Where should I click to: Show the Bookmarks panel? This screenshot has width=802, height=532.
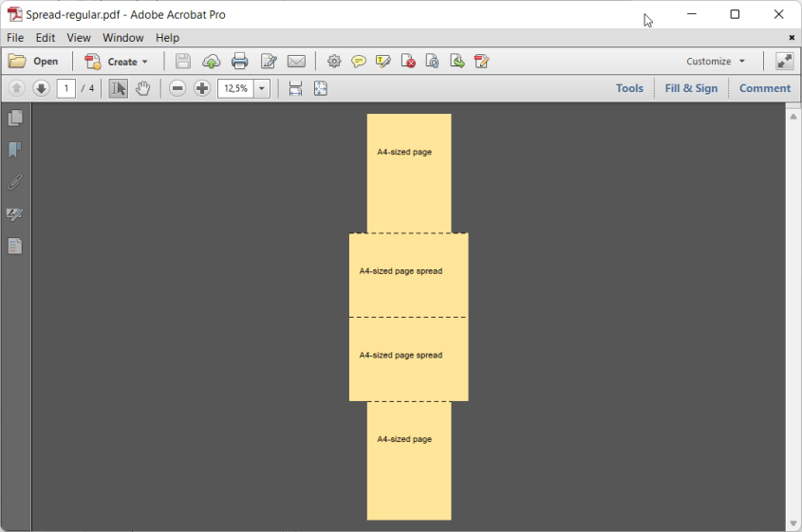click(15, 150)
